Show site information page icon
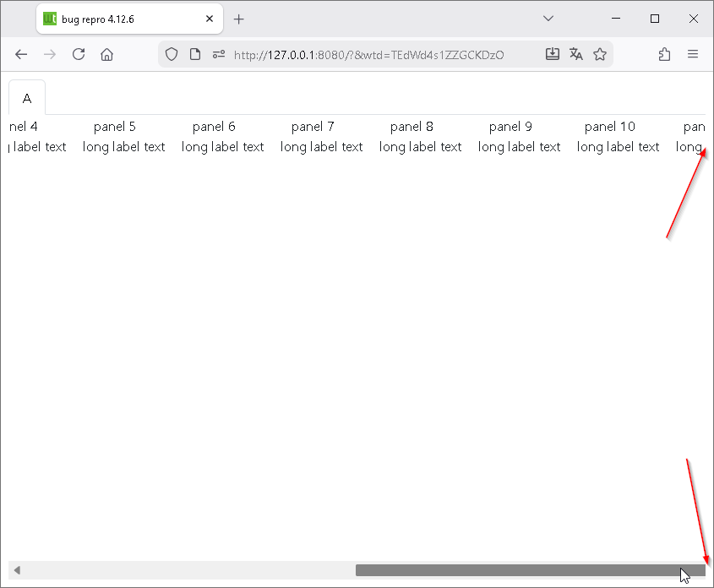This screenshot has width=714, height=588. pyautogui.click(x=195, y=54)
